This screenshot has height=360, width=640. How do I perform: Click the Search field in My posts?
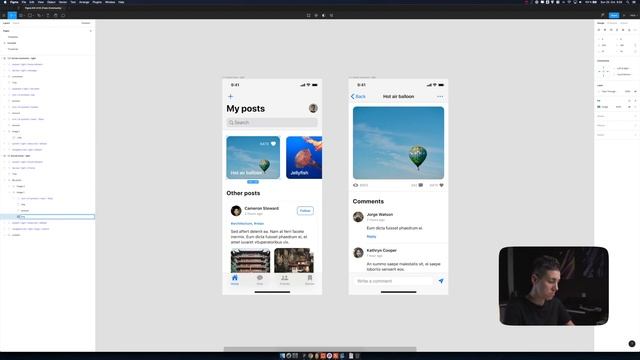[272, 122]
